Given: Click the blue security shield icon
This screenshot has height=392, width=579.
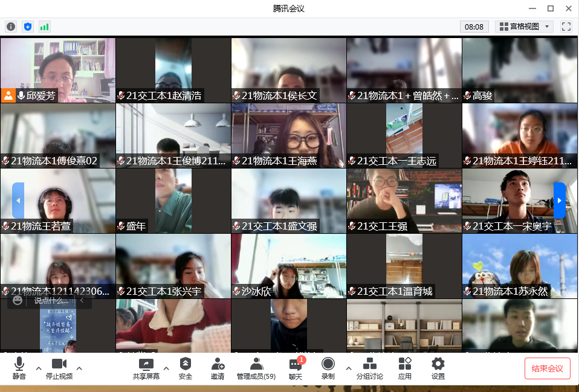Looking at the screenshot, I should click(x=28, y=27).
